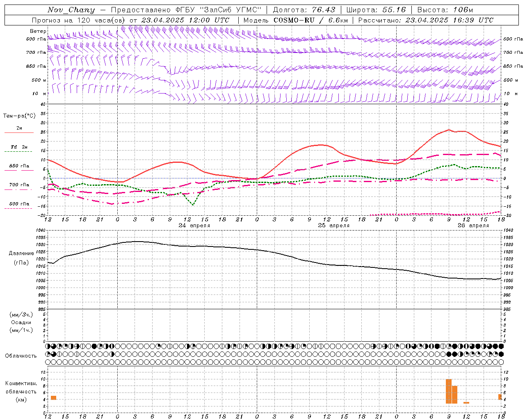The height and width of the screenshot is (420, 525).
Task: Click the Рассчитано: 23.04.2025 16:39 UTC text
Action: click(426, 20)
